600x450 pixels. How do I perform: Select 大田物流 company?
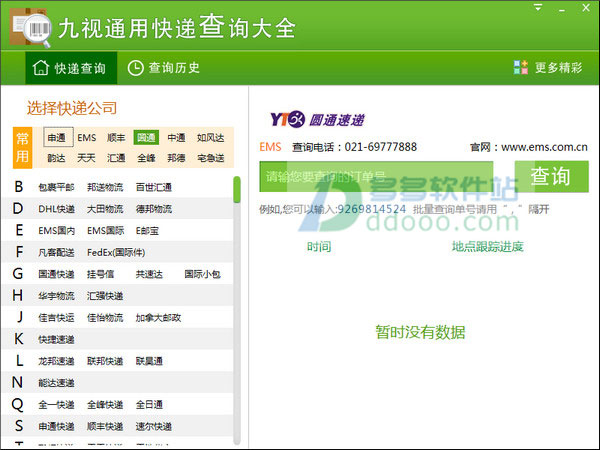point(105,209)
